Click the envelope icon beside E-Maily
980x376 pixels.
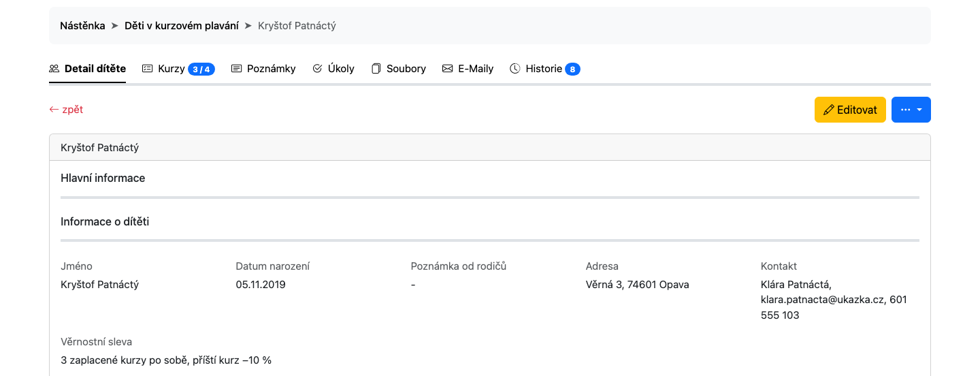tap(447, 69)
